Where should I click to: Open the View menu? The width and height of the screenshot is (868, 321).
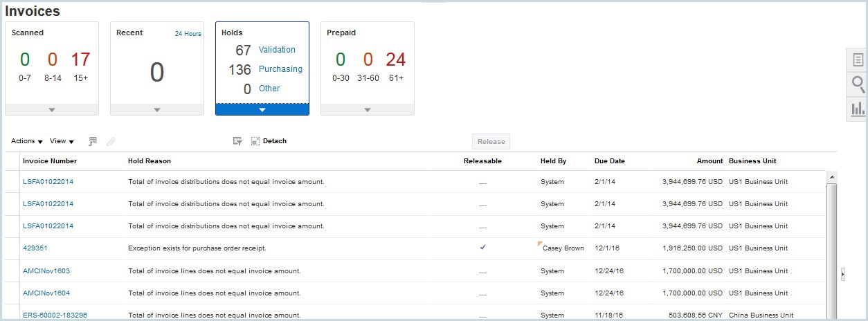click(x=62, y=141)
